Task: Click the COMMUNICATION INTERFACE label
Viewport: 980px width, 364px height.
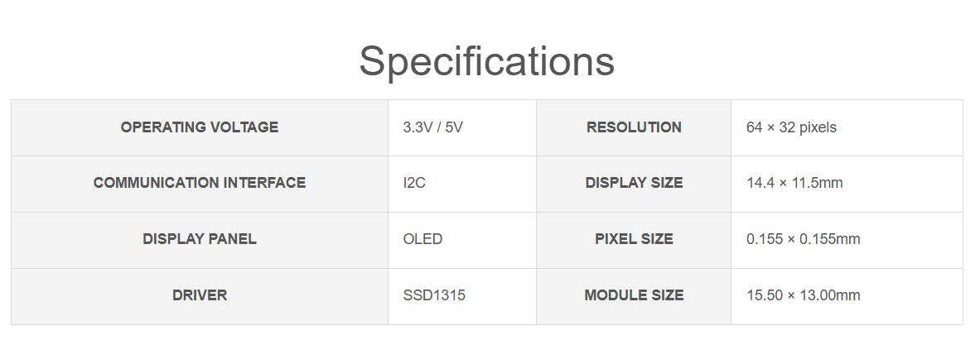Action: click(200, 183)
